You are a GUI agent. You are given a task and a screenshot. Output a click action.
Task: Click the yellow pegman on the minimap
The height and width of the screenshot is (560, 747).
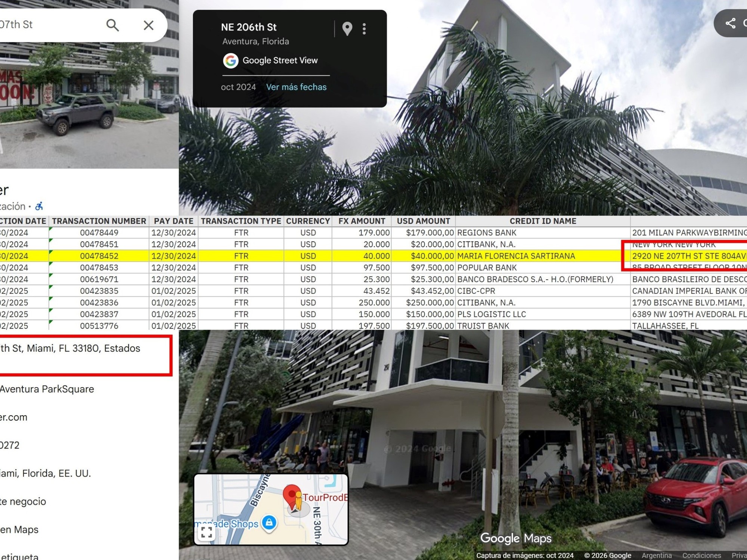point(298,501)
